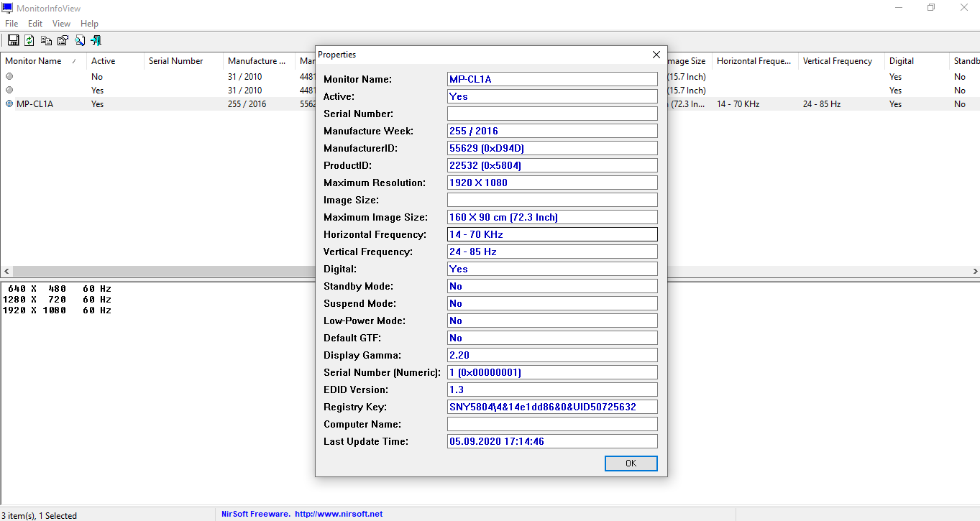Click the EDID Version field 1.3
The width and height of the screenshot is (980, 521).
pos(552,389)
